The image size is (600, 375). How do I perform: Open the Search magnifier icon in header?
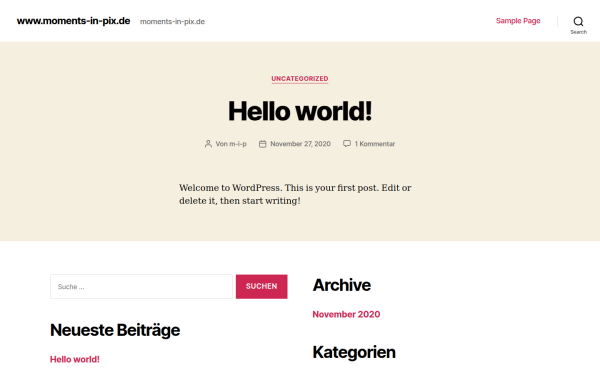pos(578,21)
